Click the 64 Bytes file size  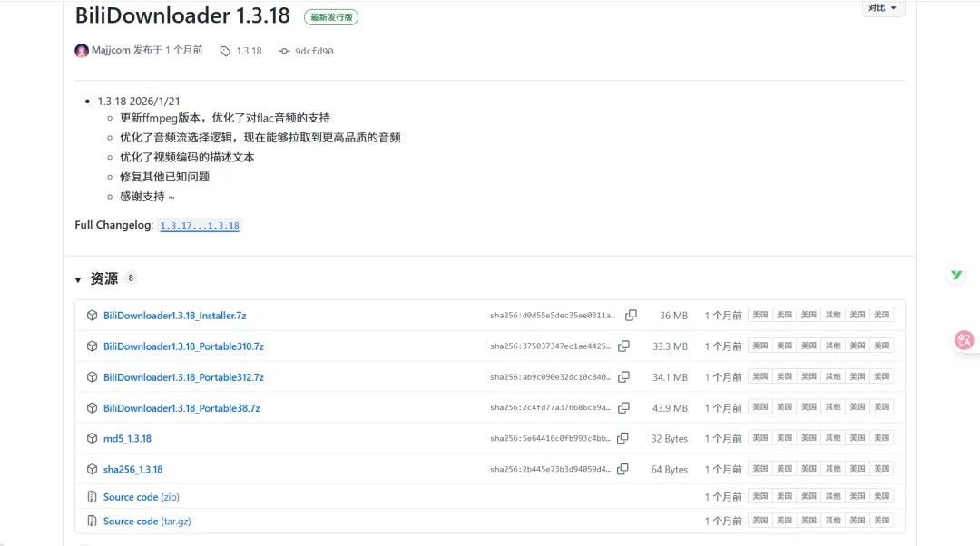pos(669,469)
